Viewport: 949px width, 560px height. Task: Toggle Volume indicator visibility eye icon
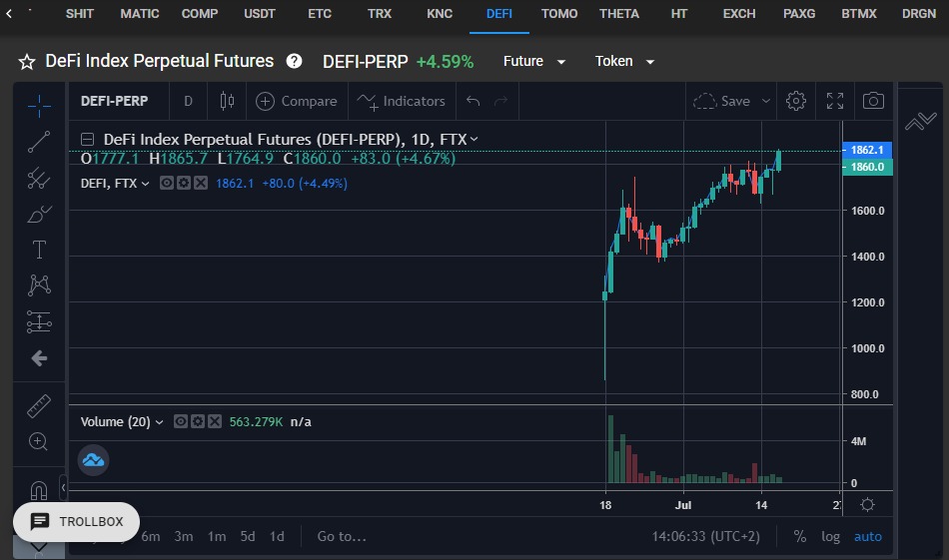tap(181, 421)
